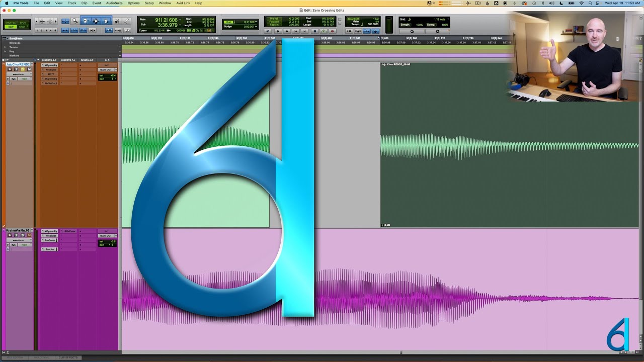Select the Scrubber speaker tool
The width and height of the screenshot is (644, 362).
point(117,21)
